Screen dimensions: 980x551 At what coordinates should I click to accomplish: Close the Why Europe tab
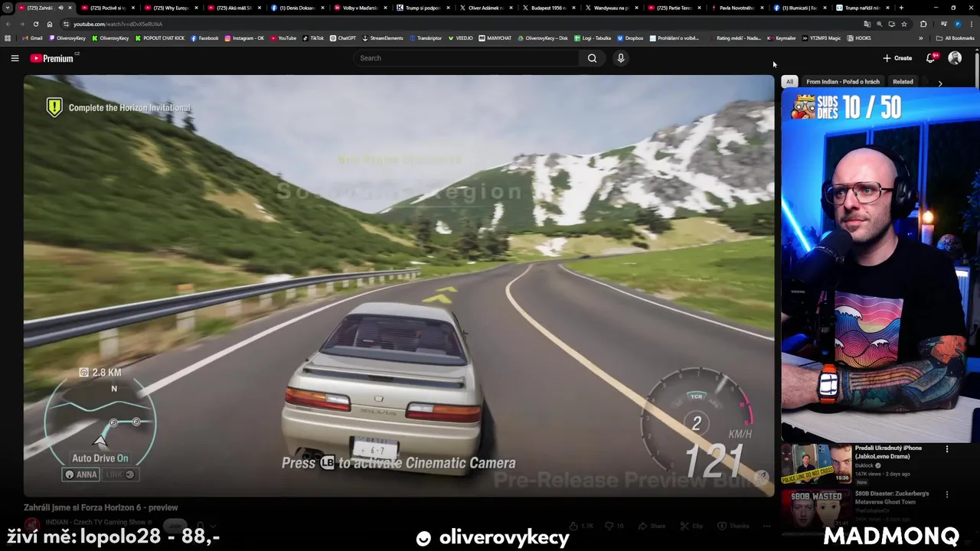coord(196,8)
